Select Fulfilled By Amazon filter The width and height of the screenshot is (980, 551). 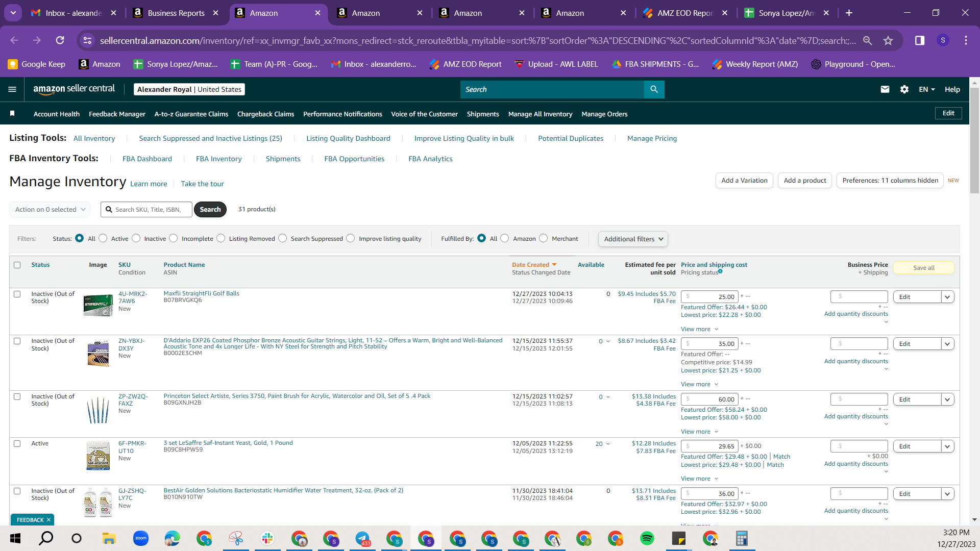click(505, 238)
